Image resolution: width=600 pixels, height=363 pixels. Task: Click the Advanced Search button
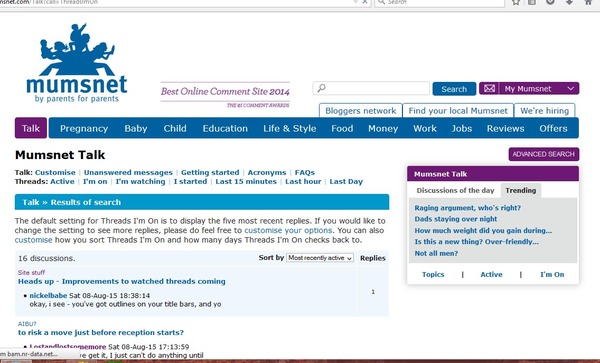tap(543, 154)
